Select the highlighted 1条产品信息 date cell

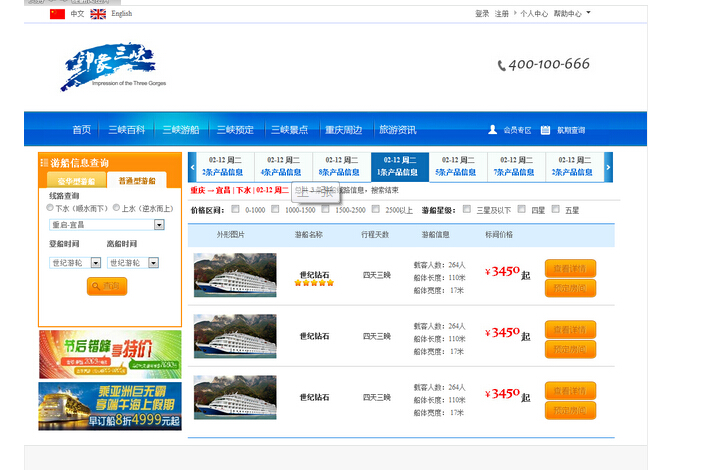(x=399, y=166)
